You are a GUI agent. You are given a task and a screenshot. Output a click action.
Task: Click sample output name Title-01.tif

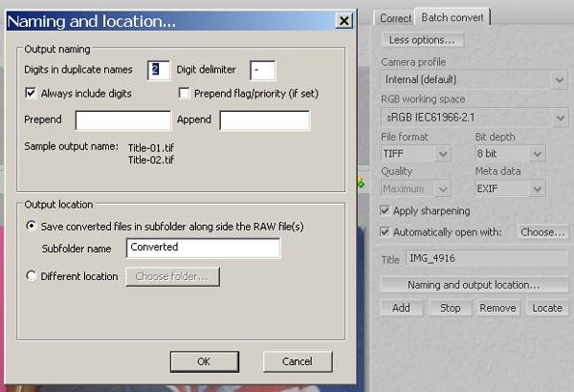[x=151, y=148]
